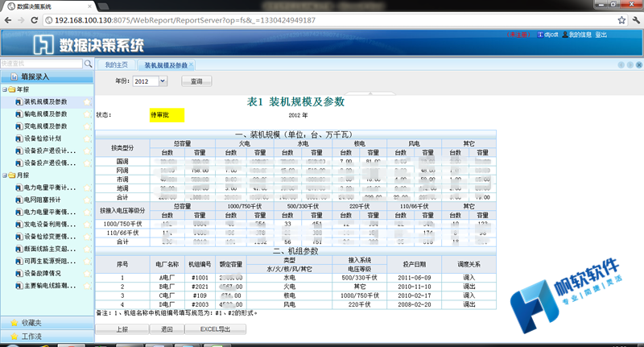Image resolution: width=644 pixels, height=347 pixels.
Task: Open the 年份 year dropdown arrow
Action: pyautogui.click(x=163, y=81)
